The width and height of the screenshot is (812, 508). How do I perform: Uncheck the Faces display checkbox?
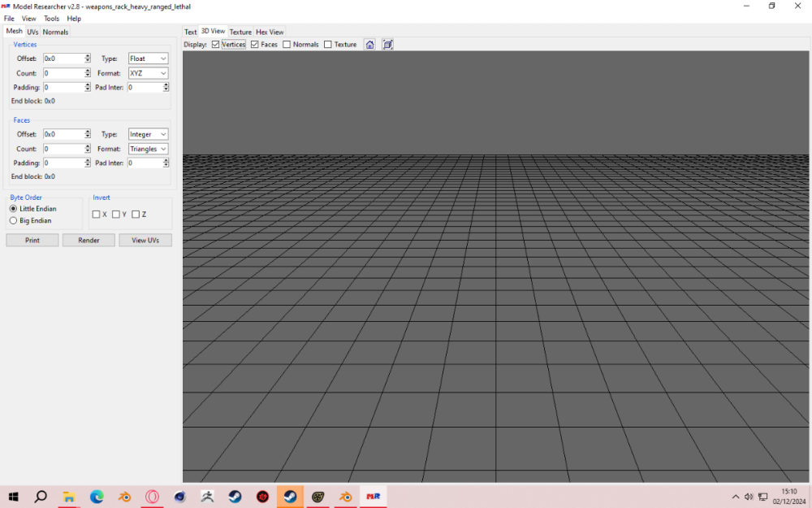(255, 45)
